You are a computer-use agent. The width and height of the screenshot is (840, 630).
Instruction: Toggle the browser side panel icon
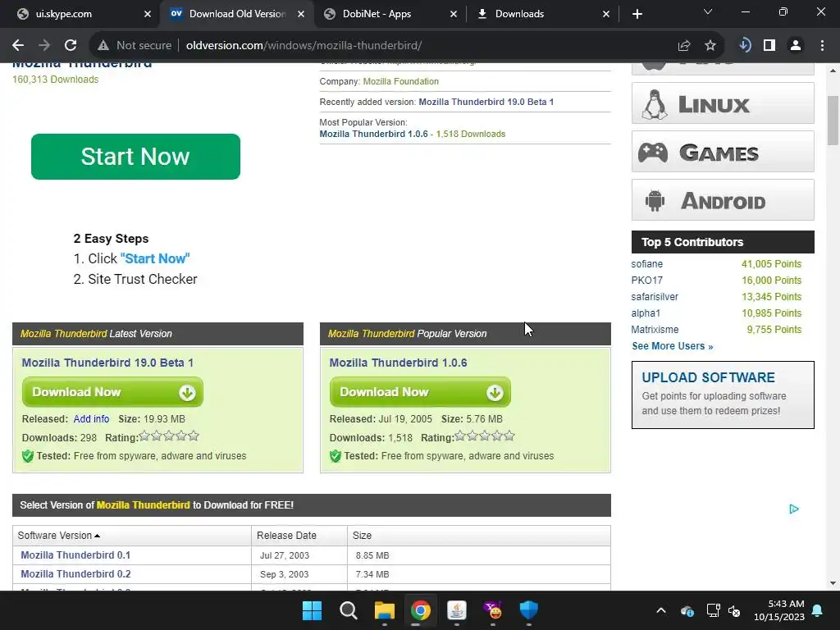769,46
